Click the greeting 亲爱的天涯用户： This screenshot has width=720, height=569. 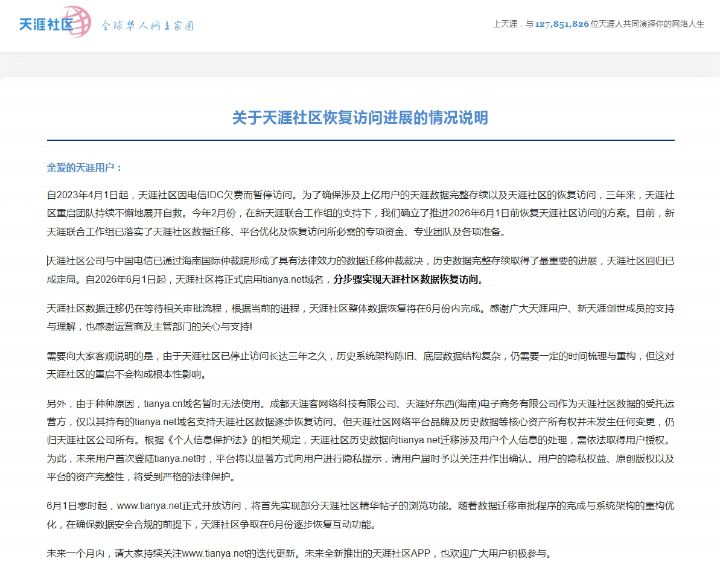coord(84,168)
